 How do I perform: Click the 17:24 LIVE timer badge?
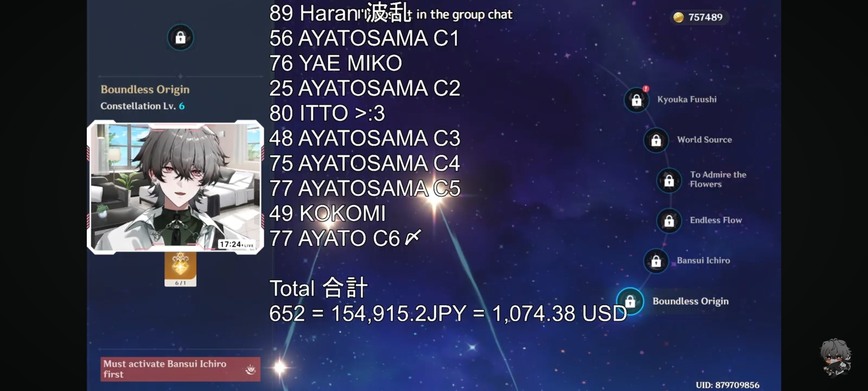coord(237,244)
